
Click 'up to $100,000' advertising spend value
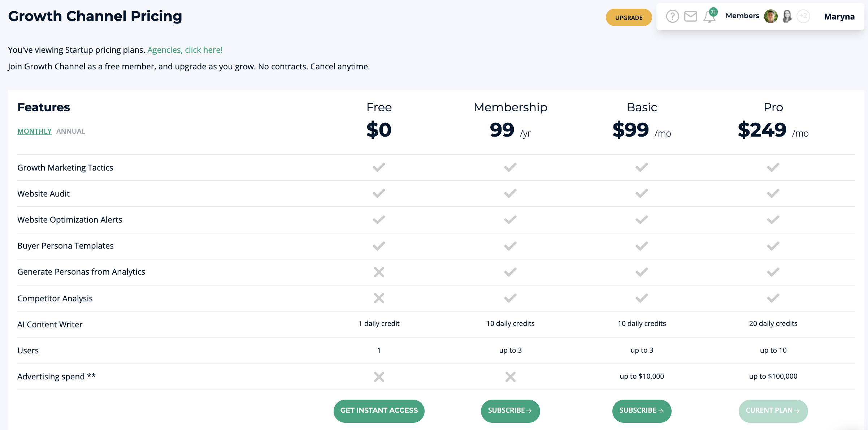point(773,376)
